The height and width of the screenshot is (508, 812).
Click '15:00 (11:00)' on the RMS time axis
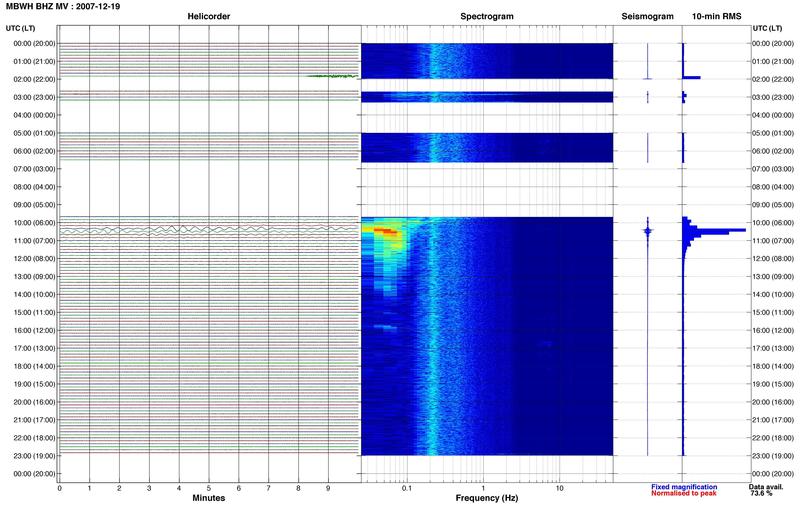point(773,312)
